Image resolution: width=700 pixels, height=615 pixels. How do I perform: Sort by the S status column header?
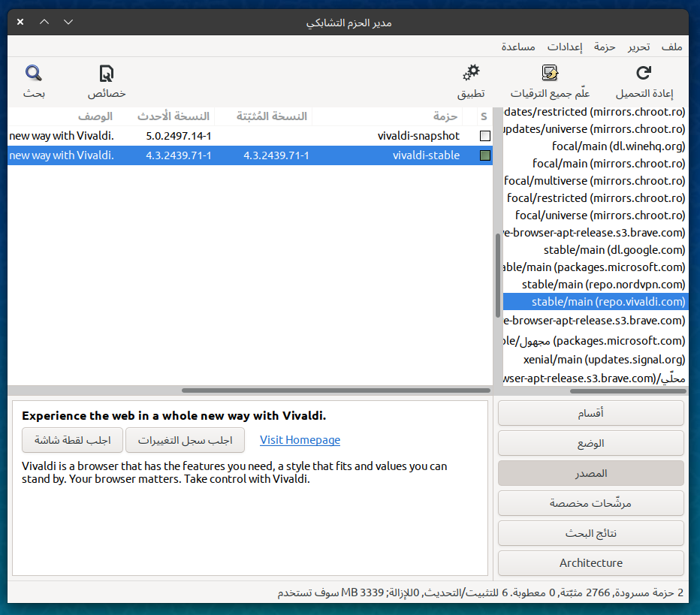coord(484,116)
